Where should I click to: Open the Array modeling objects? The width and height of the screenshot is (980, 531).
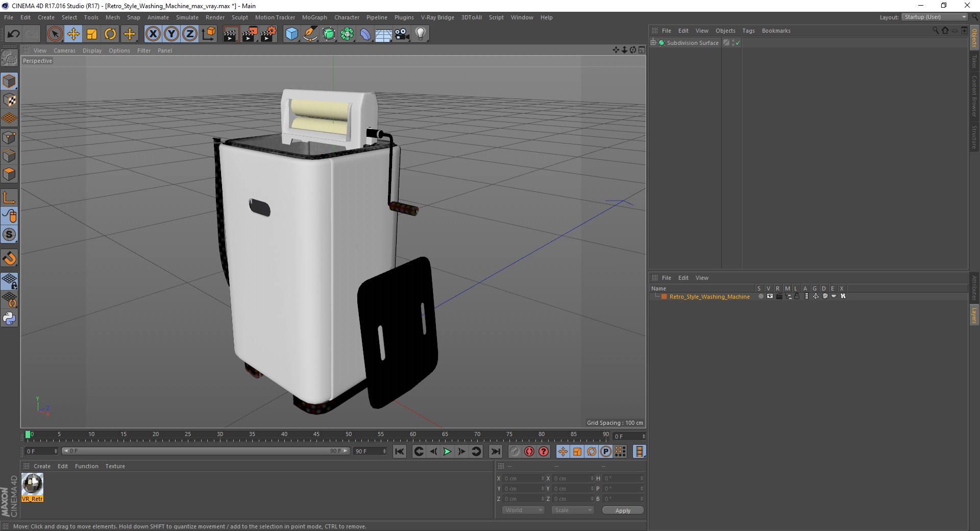(x=348, y=34)
